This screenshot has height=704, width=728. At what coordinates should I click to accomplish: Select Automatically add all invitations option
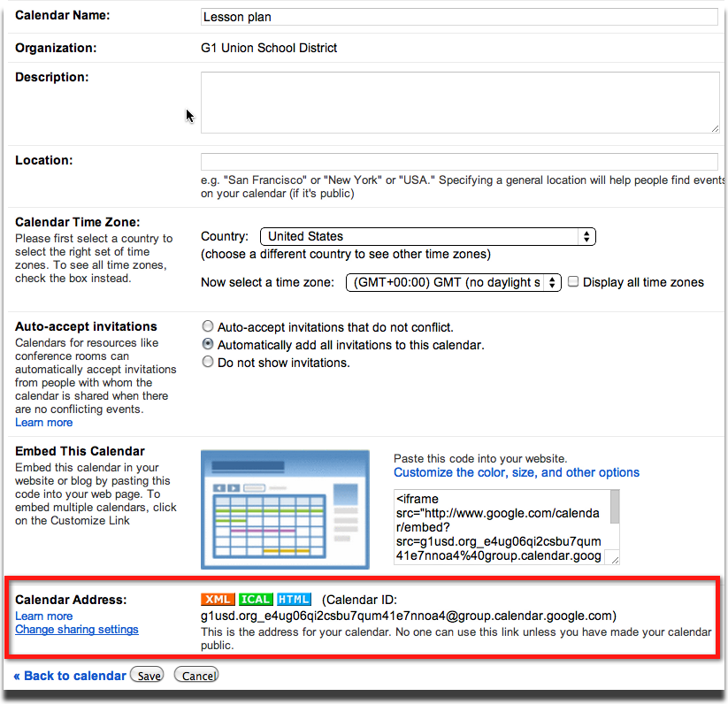coord(208,344)
